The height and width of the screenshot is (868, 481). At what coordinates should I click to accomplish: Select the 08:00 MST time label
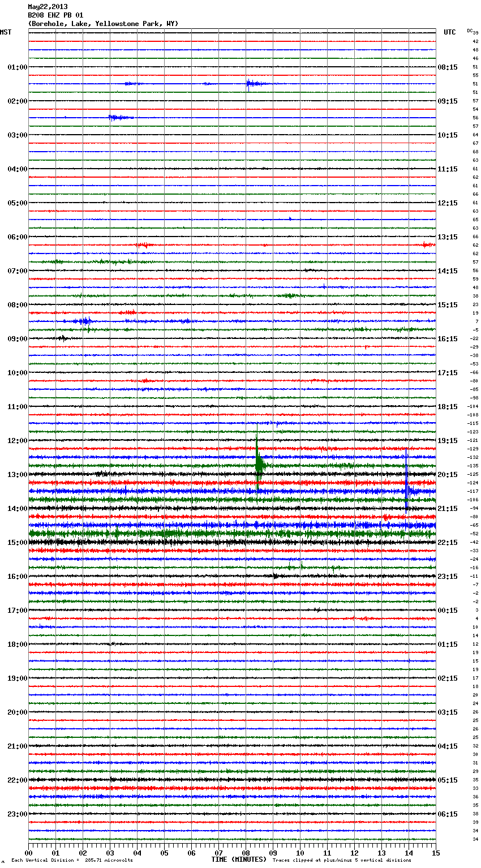point(17,305)
